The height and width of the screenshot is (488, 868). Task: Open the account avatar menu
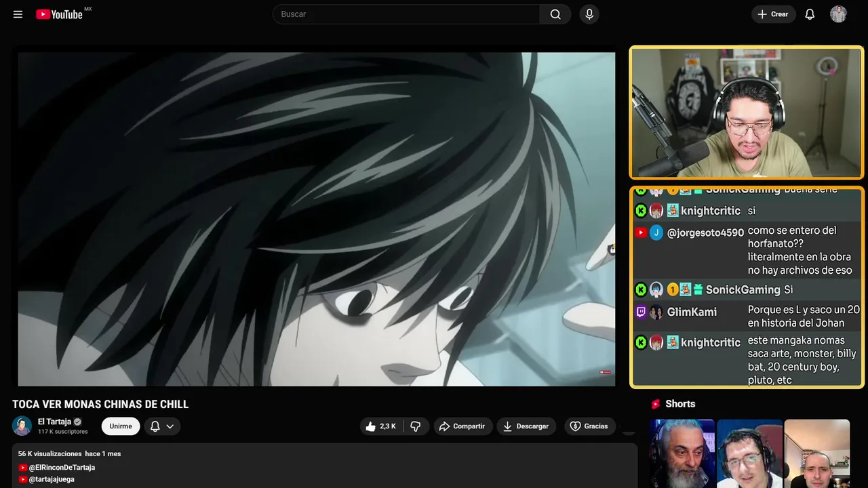click(838, 14)
